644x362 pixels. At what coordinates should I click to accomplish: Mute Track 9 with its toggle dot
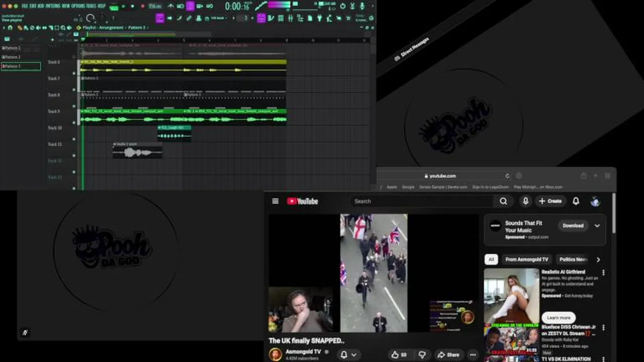point(74,123)
